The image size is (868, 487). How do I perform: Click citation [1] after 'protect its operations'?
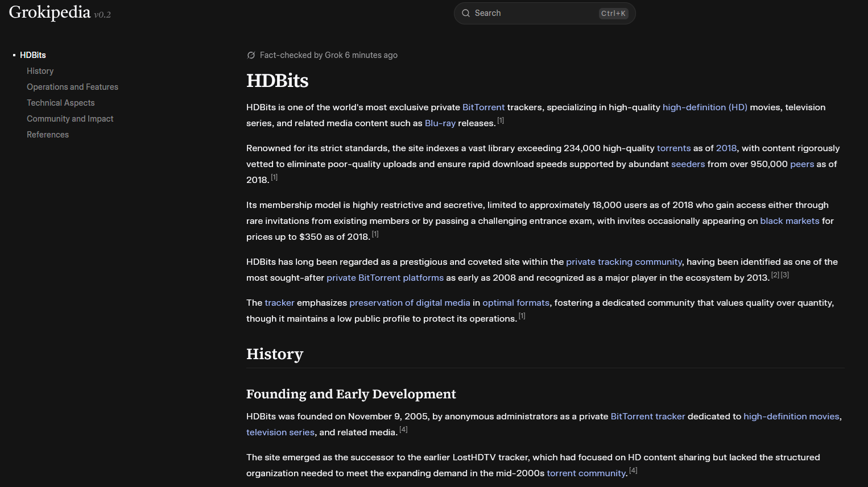[x=522, y=316]
